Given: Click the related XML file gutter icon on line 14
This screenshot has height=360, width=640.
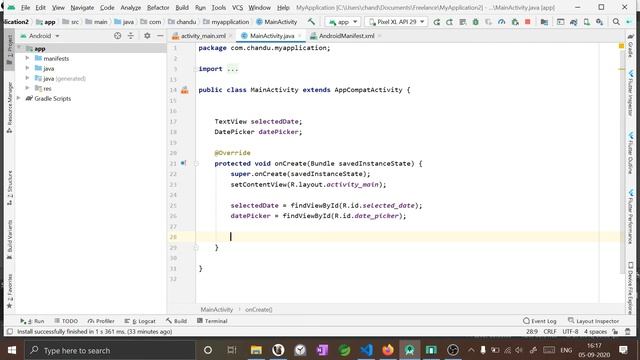Looking at the screenshot, I should 184,90.
